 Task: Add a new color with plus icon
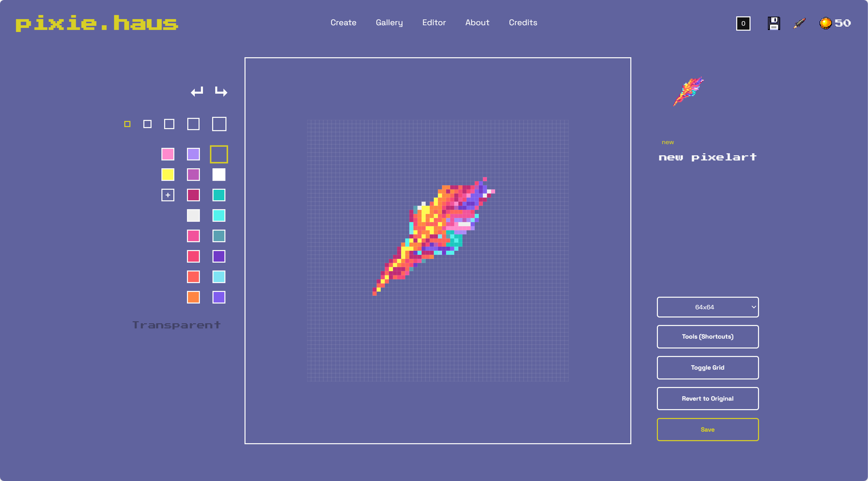point(168,195)
